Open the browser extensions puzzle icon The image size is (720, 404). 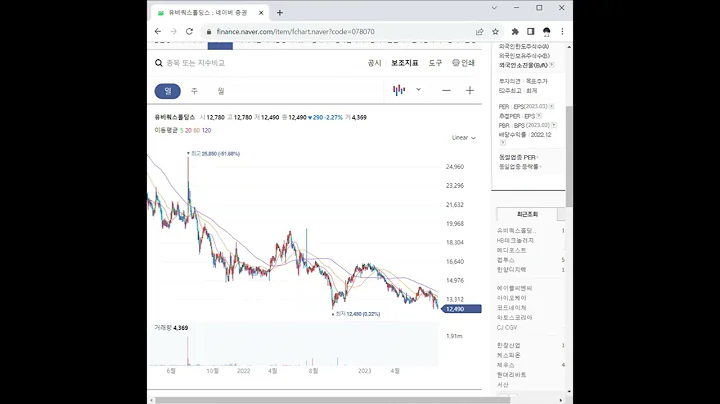point(515,31)
